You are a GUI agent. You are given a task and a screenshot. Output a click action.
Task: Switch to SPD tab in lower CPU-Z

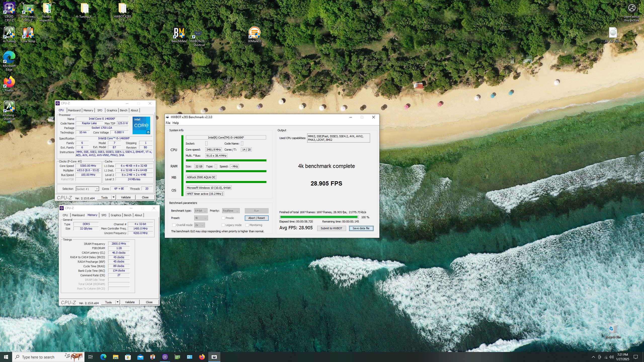104,215
